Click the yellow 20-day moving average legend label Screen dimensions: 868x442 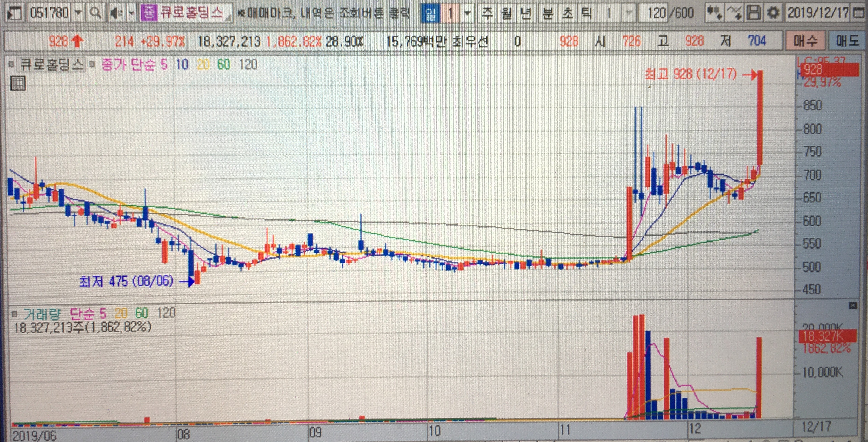click(x=203, y=64)
